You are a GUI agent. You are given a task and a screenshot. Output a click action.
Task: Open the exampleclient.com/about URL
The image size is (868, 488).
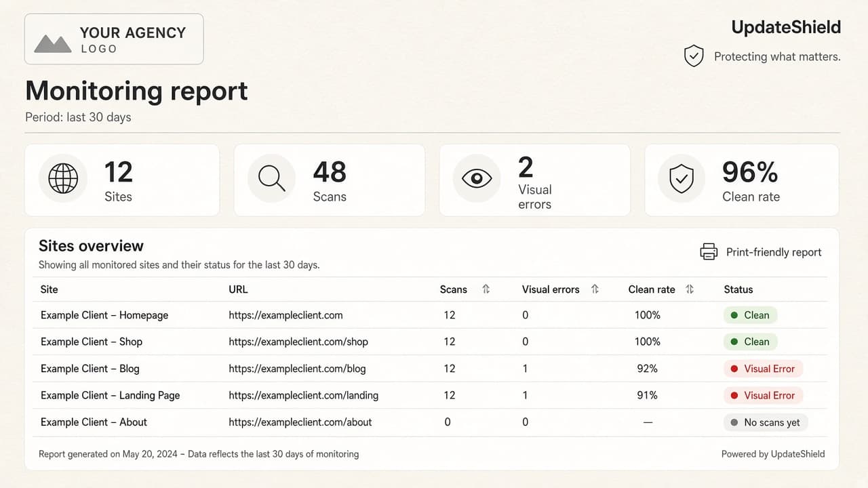click(x=300, y=422)
